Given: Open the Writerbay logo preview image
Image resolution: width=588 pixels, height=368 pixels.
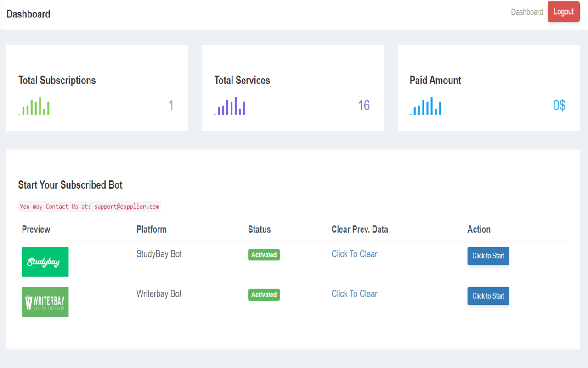Looking at the screenshot, I should tap(45, 302).
